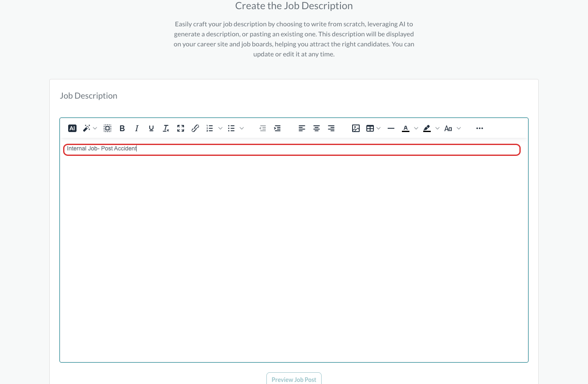Apply the highlight background color
Screen dimensions: 588x384
tap(427, 128)
